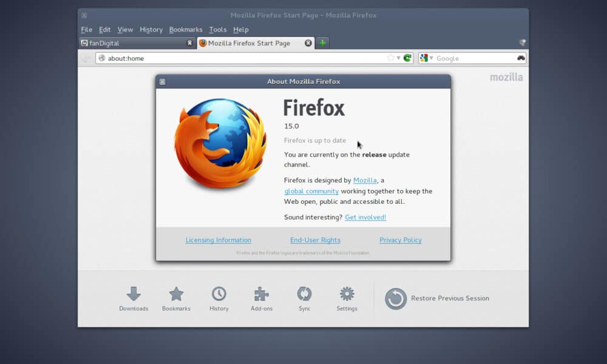This screenshot has height=364, width=607.
Task: Open the Bookmarks menu
Action: [186, 30]
